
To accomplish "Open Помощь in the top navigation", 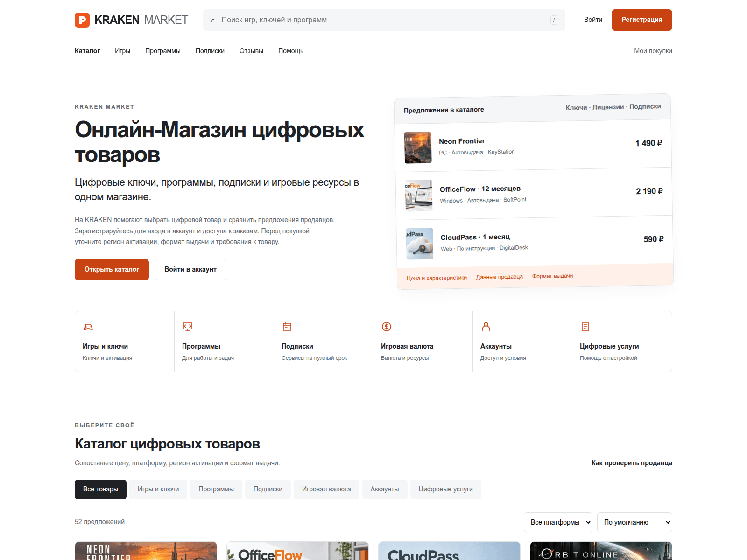I will point(291,51).
